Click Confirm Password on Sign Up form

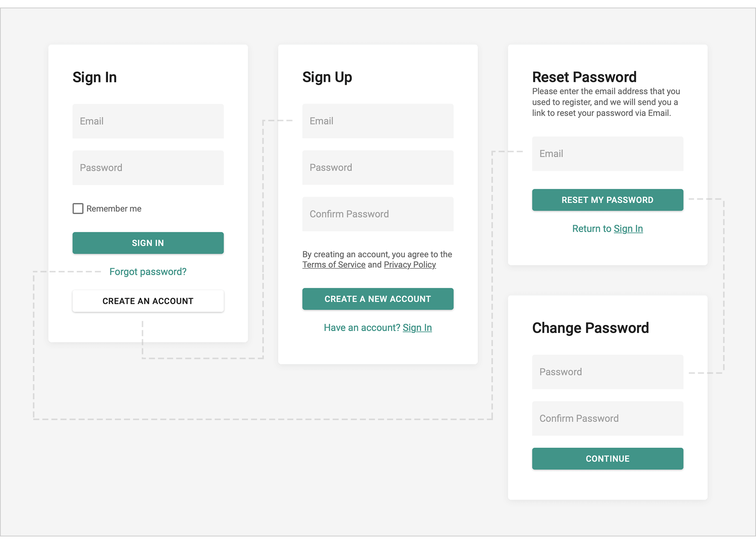378,214
